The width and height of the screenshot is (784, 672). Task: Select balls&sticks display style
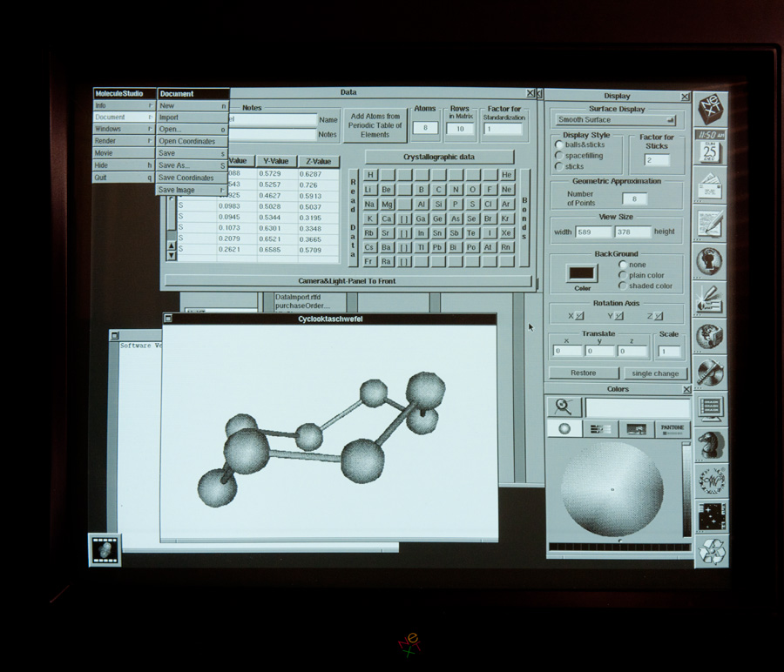[559, 145]
